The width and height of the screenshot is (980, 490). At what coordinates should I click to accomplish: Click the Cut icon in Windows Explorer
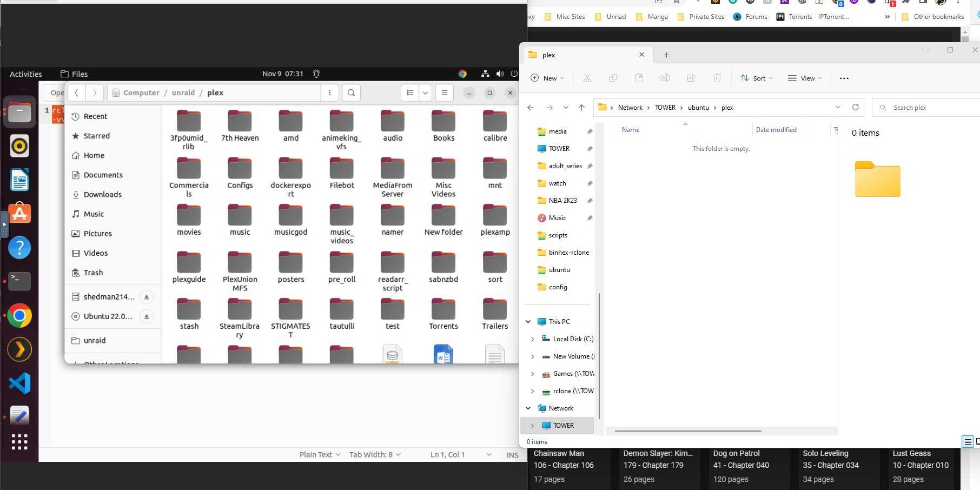point(587,78)
